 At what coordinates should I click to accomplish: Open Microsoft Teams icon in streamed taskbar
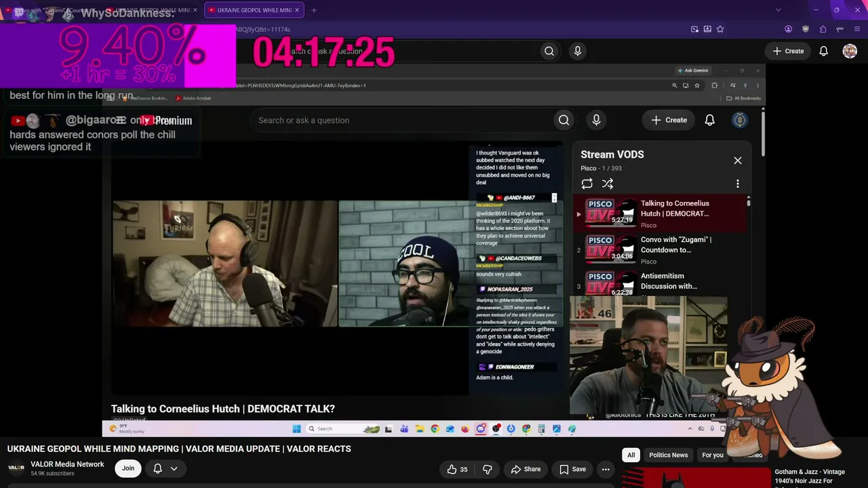click(x=404, y=428)
